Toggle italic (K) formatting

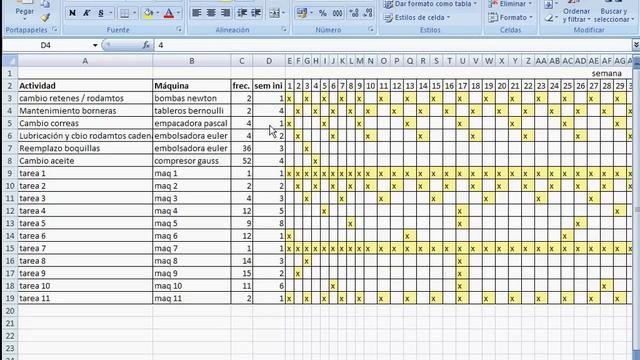click(x=87, y=13)
